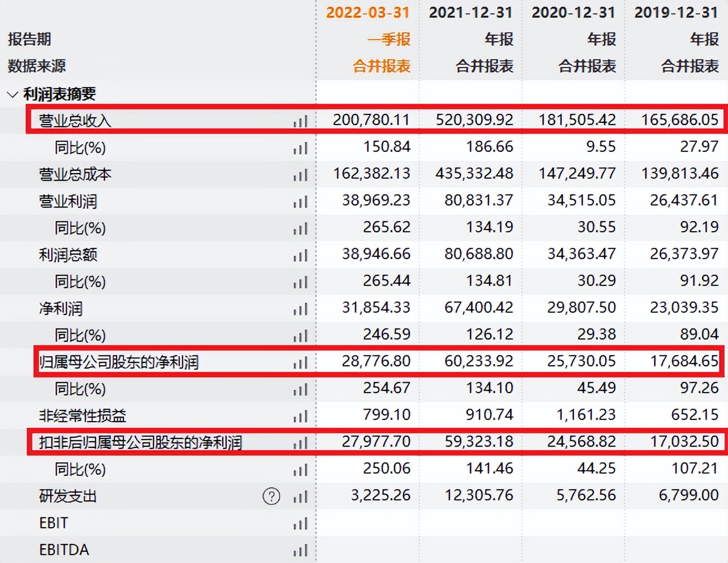Open chart icon for 非经常性损益 row
The width and height of the screenshot is (728, 563).
(x=300, y=416)
